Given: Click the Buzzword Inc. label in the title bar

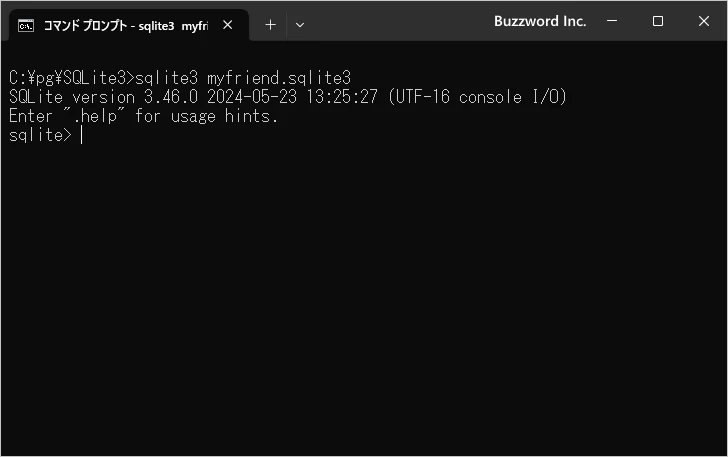Looking at the screenshot, I should [539, 21].
